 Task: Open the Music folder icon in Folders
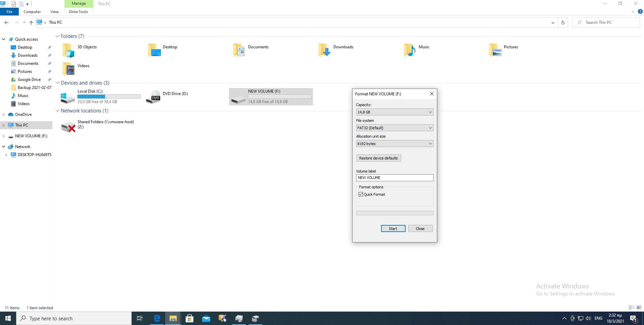click(410, 50)
